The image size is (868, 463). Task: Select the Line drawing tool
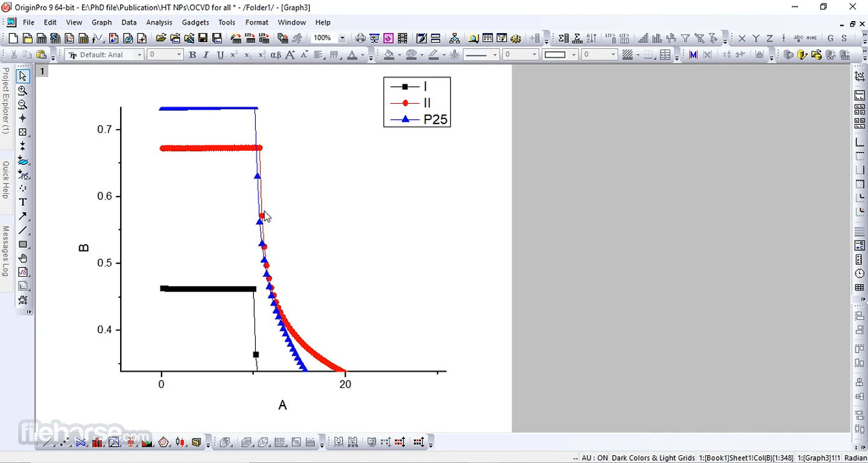coord(23,230)
